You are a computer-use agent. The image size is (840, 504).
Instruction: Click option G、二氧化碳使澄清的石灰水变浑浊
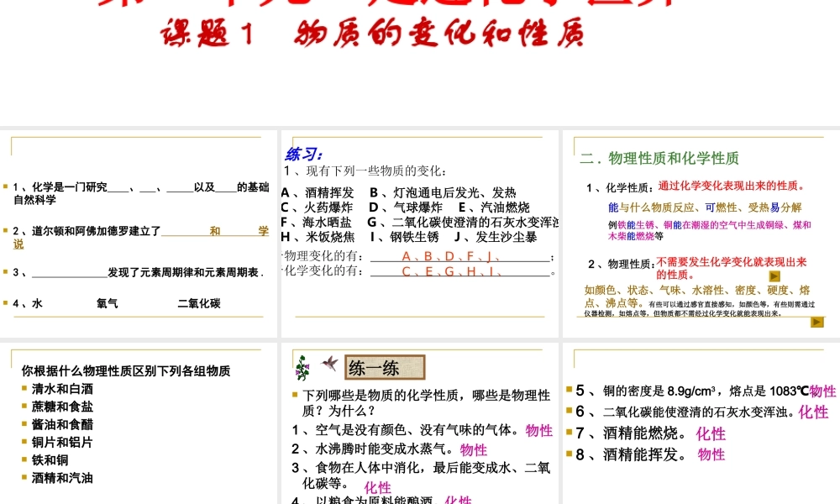[x=463, y=222]
